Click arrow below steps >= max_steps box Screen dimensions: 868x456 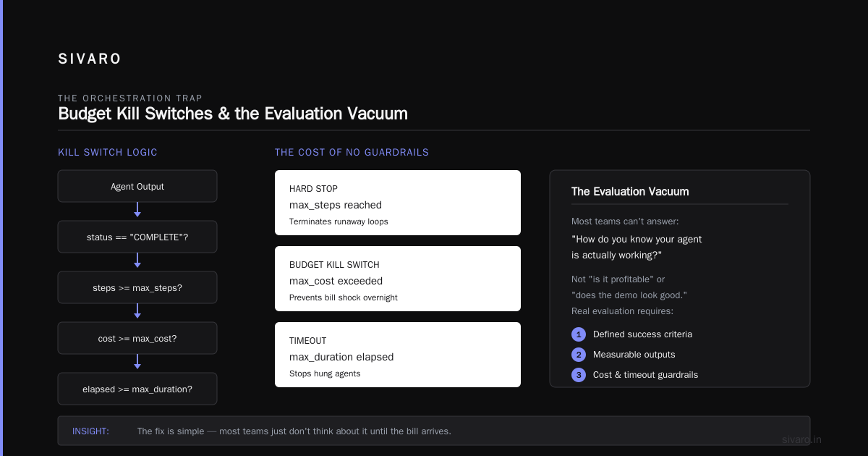point(137,311)
